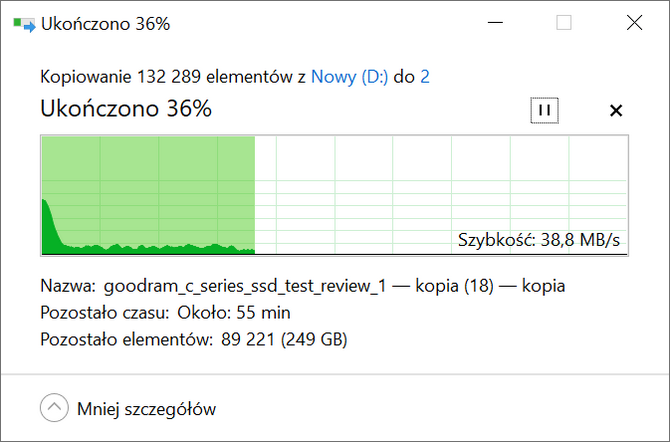Click the greyed-out maximize window button
The width and height of the screenshot is (670, 442).
point(564,23)
